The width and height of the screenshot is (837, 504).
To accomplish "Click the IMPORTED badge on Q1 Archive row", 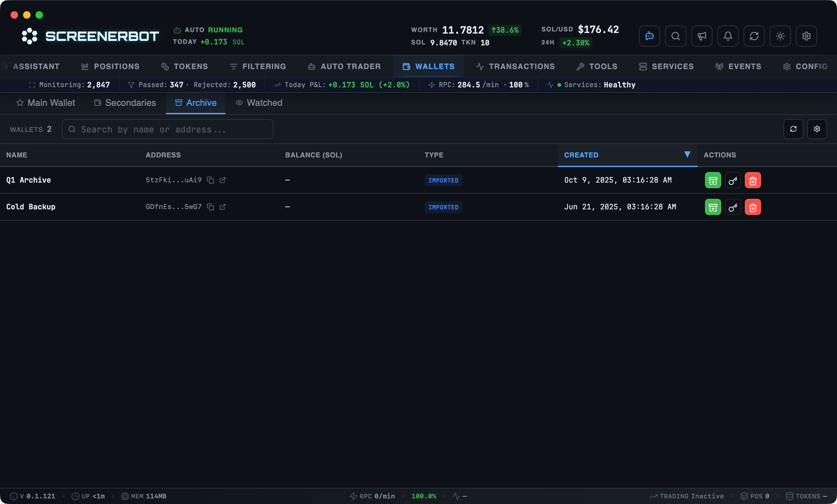I will click(443, 180).
